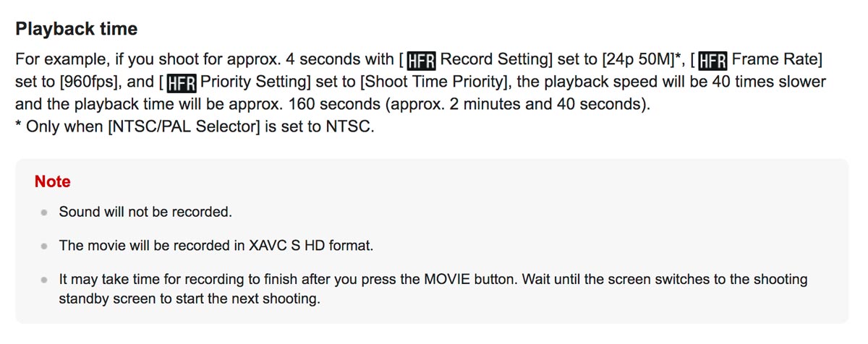The height and width of the screenshot is (344, 868).
Task: Click the Playback time heading
Action: point(77,30)
